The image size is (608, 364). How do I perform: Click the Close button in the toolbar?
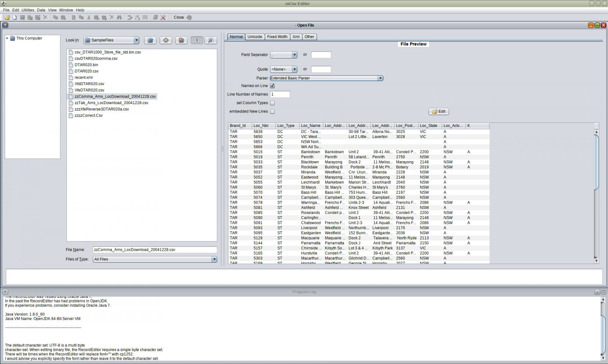point(179,17)
